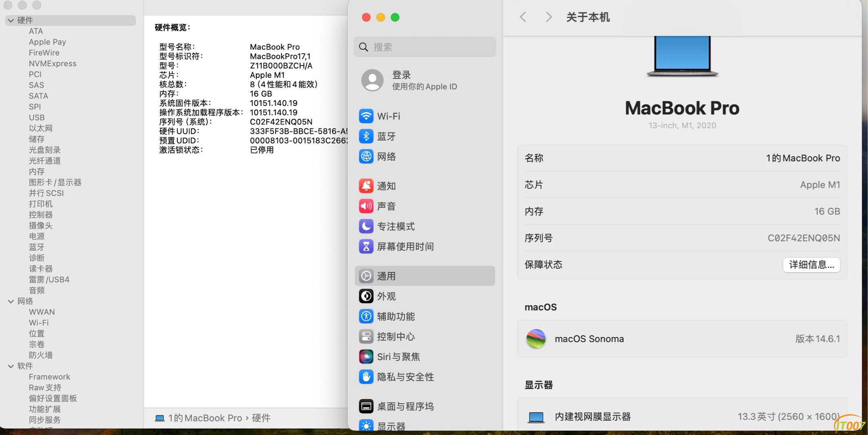Image resolution: width=868 pixels, height=435 pixels.
Task: Click the Apple ID avatar icon
Action: [x=372, y=80]
